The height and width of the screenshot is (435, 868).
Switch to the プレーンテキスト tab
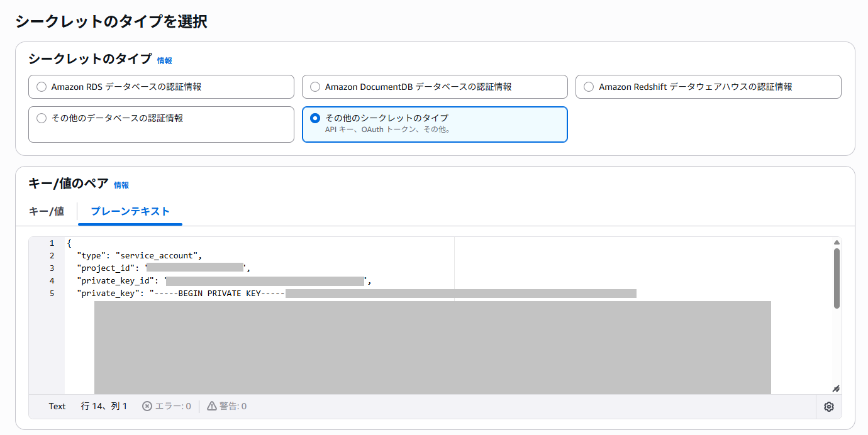pyautogui.click(x=130, y=211)
